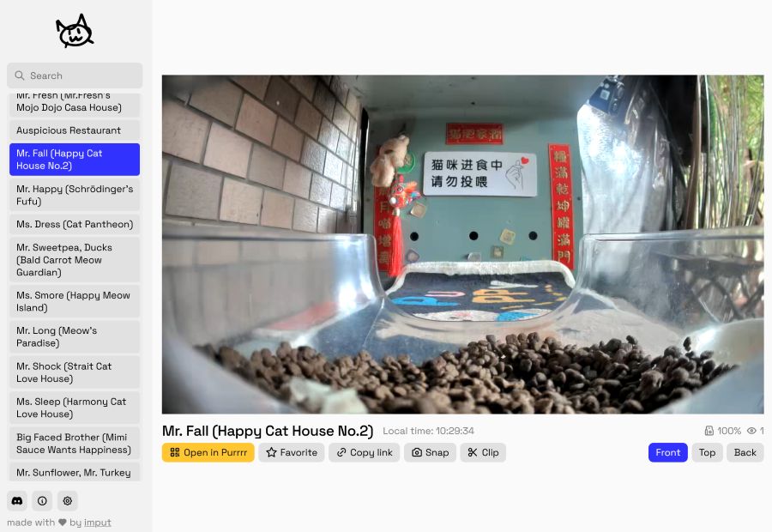Open the info circle icon
This screenshot has height=532, width=772.
(x=42, y=500)
